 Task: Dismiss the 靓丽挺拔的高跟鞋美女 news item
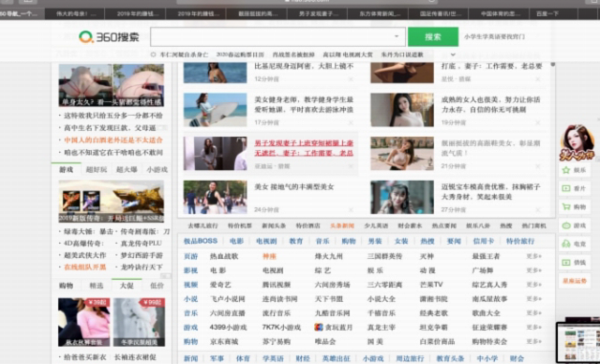[538, 166]
